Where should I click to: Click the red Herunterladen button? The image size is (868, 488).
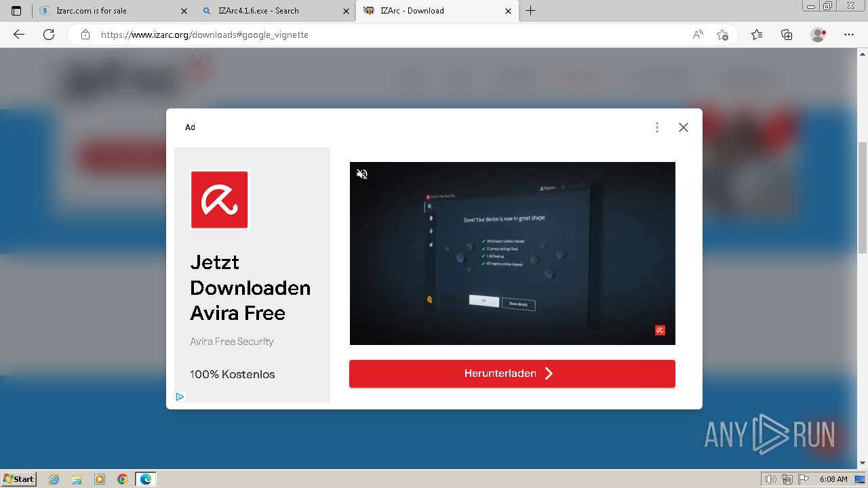pos(512,373)
